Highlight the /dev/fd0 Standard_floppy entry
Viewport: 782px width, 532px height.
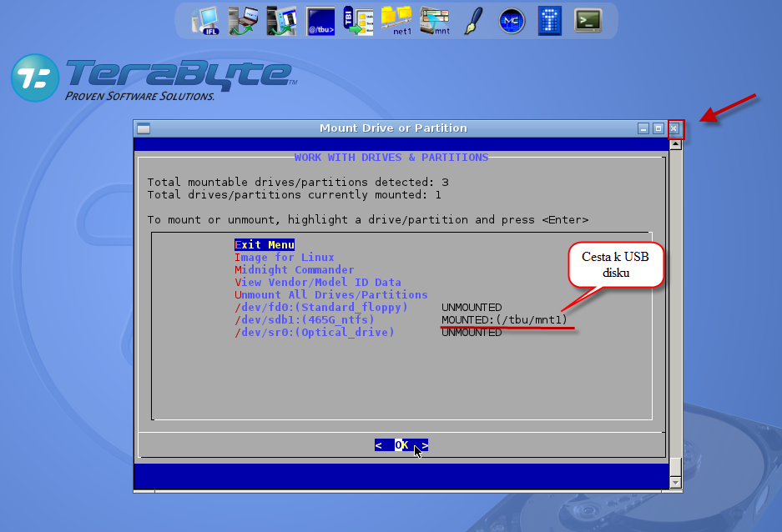click(321, 307)
